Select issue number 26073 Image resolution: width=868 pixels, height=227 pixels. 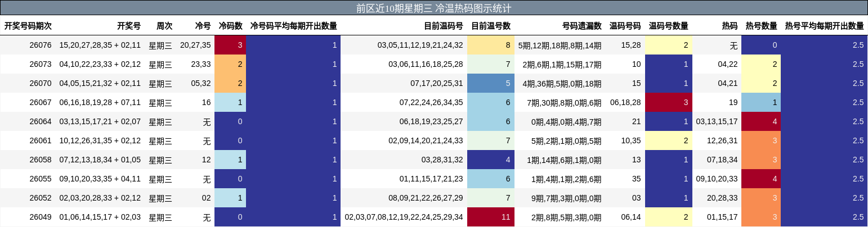tap(41, 64)
